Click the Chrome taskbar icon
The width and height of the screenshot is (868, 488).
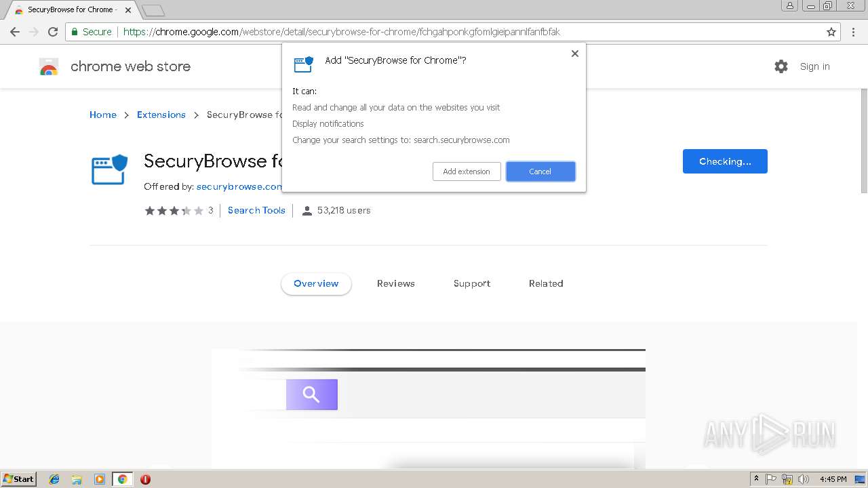[123, 479]
